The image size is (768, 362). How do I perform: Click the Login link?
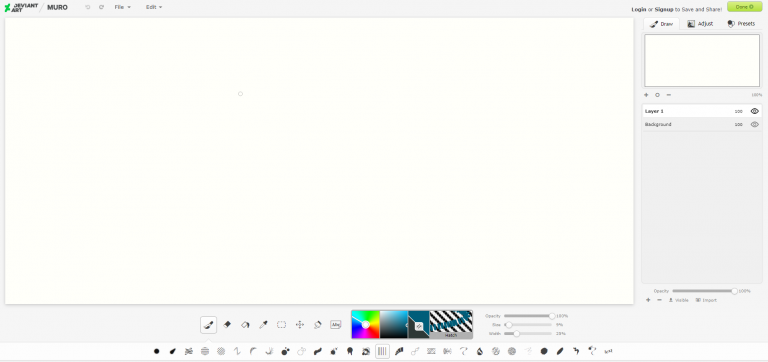pos(639,9)
